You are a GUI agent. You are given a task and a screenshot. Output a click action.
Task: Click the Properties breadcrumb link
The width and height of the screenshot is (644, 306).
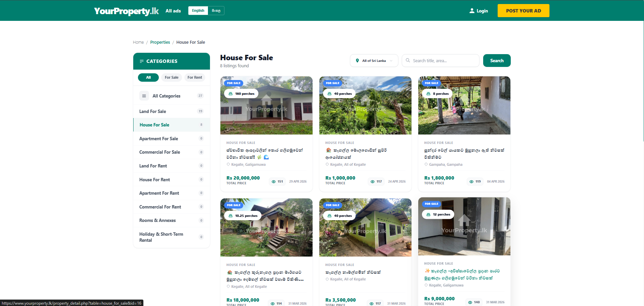click(160, 42)
